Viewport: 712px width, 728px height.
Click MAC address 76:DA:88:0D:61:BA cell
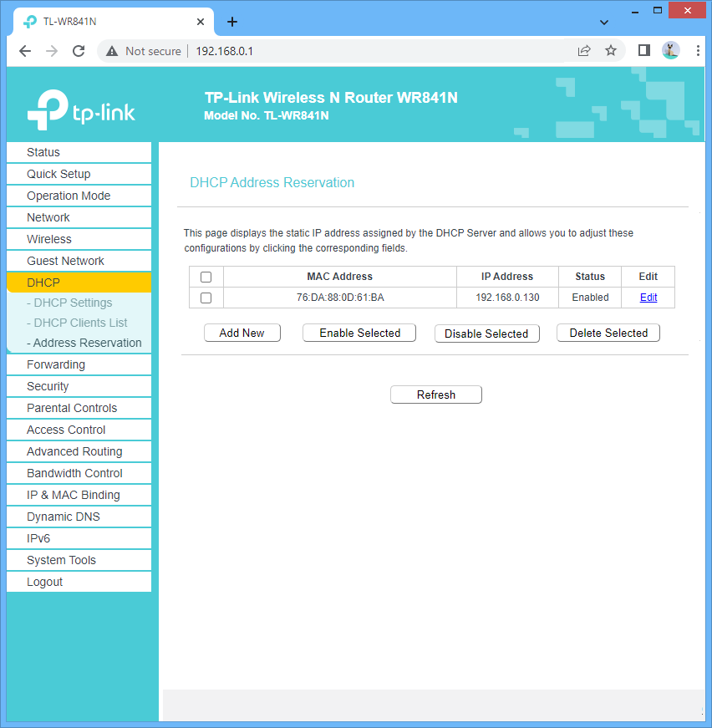(340, 298)
